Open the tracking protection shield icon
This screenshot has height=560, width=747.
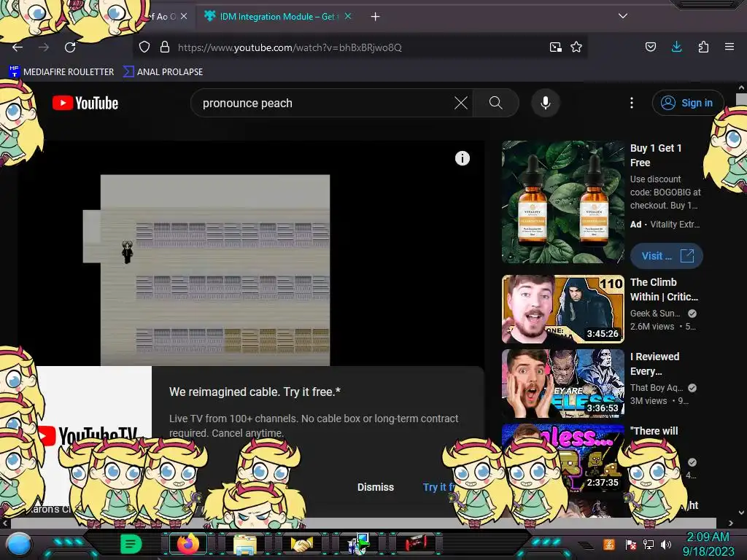coord(144,47)
